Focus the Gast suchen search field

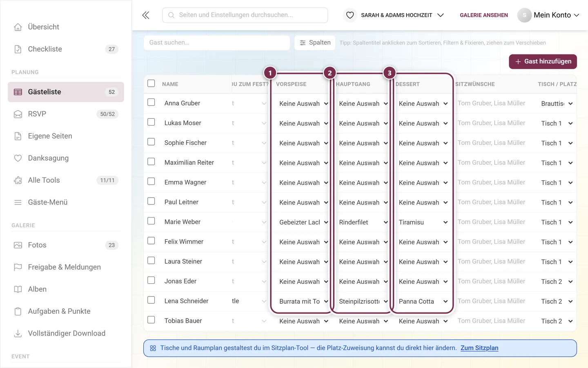click(217, 43)
